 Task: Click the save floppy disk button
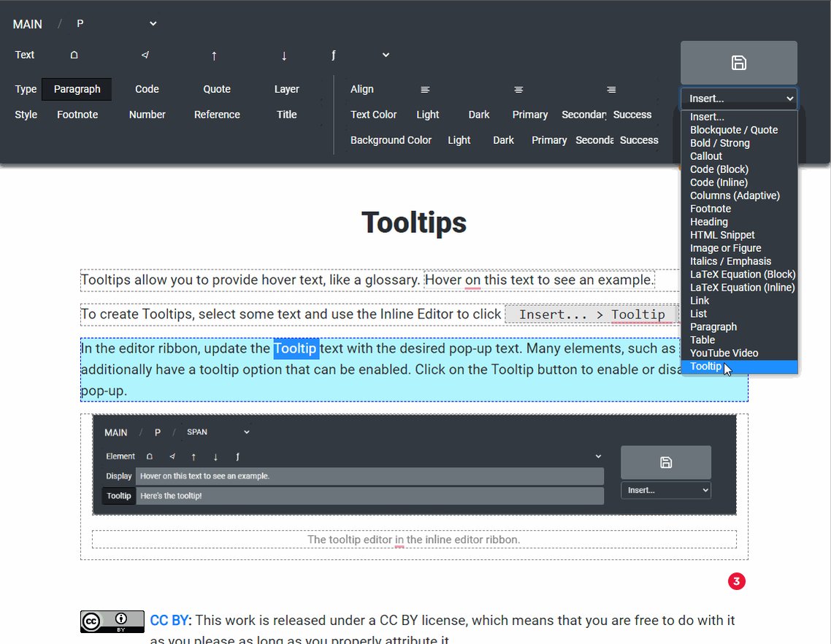click(739, 63)
